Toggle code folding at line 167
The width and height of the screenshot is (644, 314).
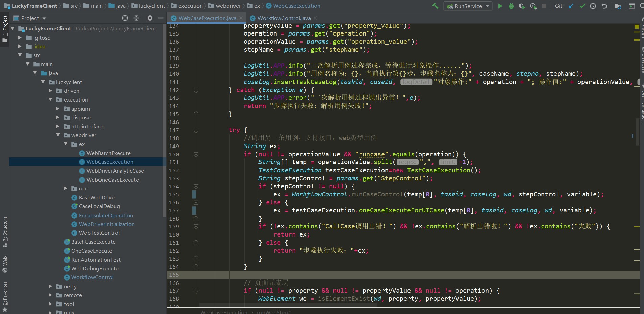click(x=196, y=291)
